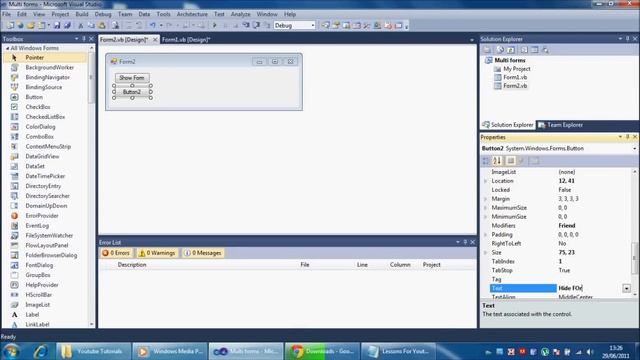Select the Multi forms project node
This screenshot has width=640, height=360.
coord(510,60)
